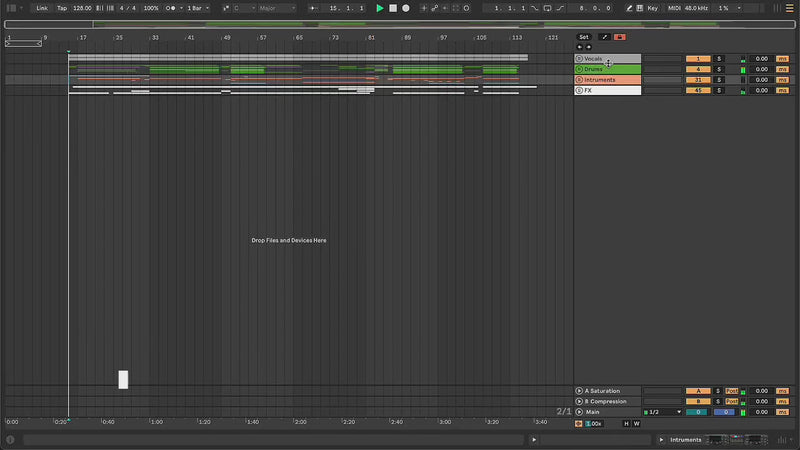Viewport: 800px width, 450px height.
Task: Solo the FX track
Action: pos(718,90)
